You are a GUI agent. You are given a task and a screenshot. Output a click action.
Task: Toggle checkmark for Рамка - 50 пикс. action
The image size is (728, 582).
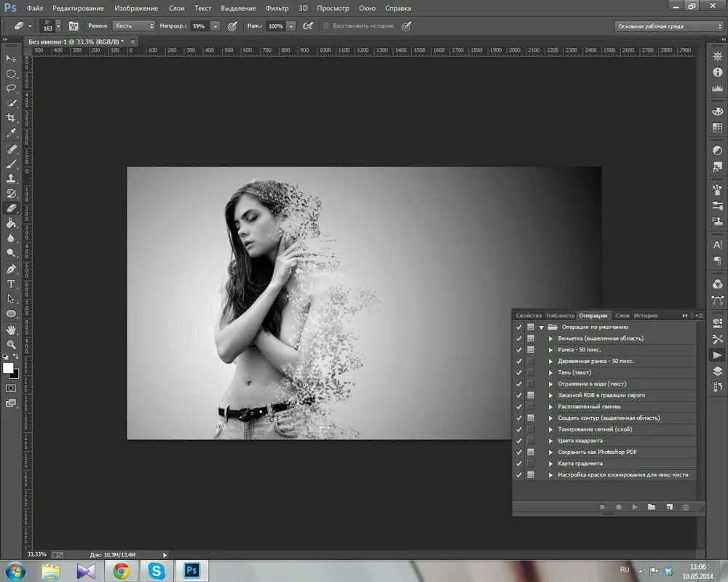[x=518, y=350]
